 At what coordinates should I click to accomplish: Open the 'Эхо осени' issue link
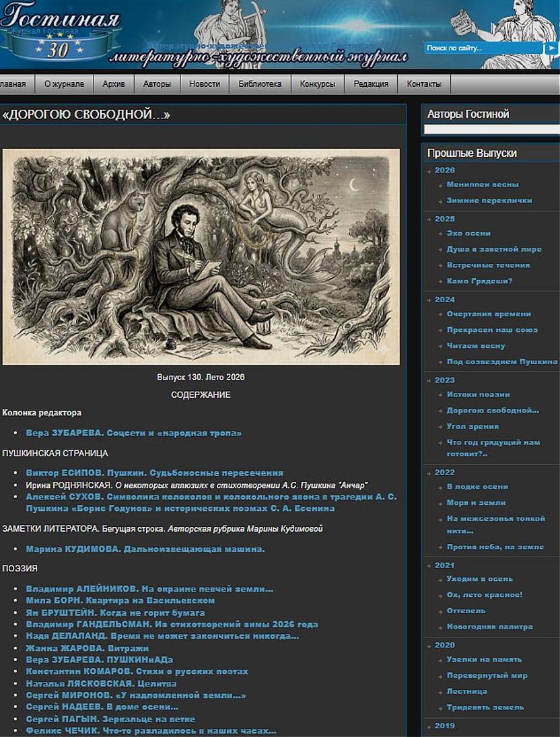[468, 234]
